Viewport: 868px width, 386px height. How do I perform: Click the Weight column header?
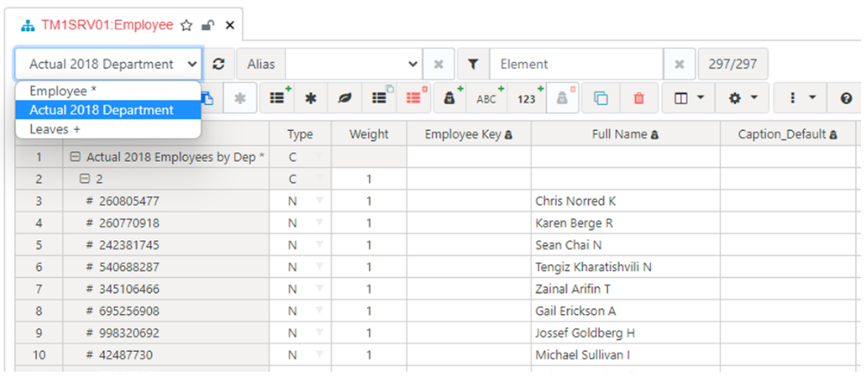369,135
